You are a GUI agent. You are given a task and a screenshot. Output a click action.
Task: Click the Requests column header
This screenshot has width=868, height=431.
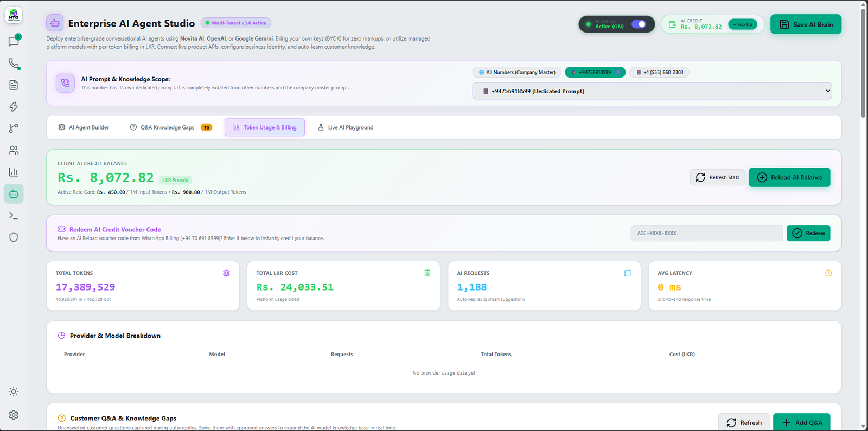(342, 354)
